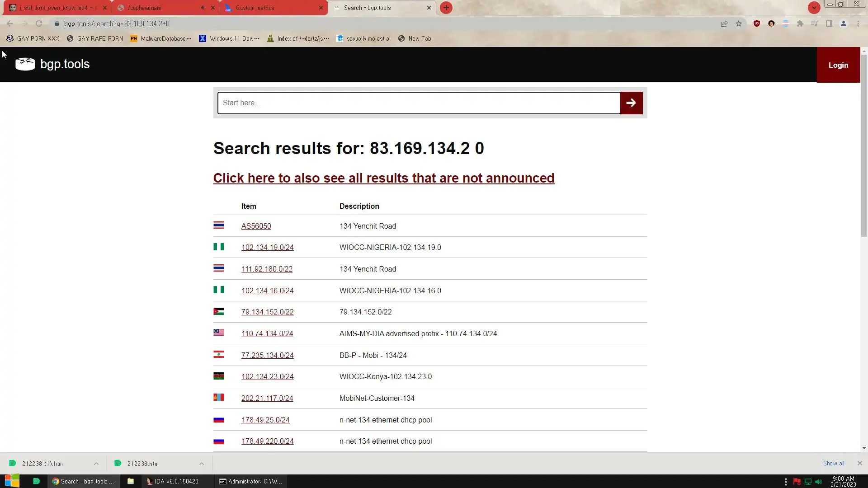
Task: Click the Login button
Action: (x=838, y=65)
